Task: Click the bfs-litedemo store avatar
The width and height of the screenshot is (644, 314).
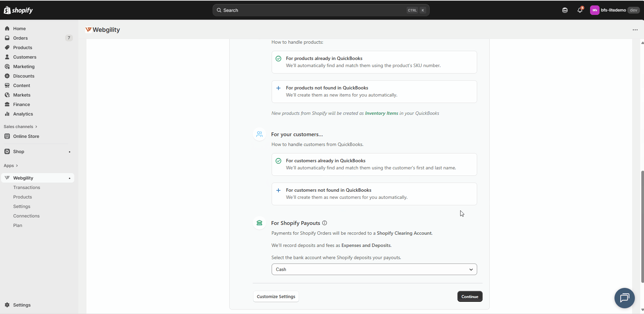Action: tap(594, 10)
